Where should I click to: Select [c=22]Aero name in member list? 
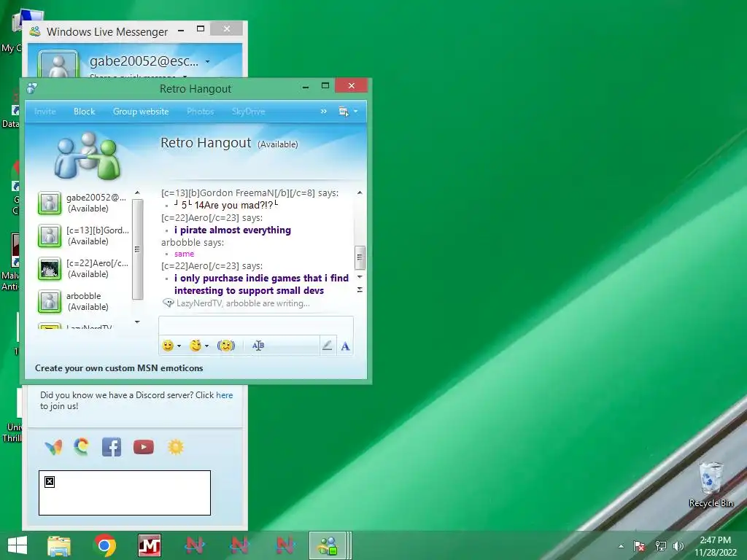pyautogui.click(x=97, y=262)
